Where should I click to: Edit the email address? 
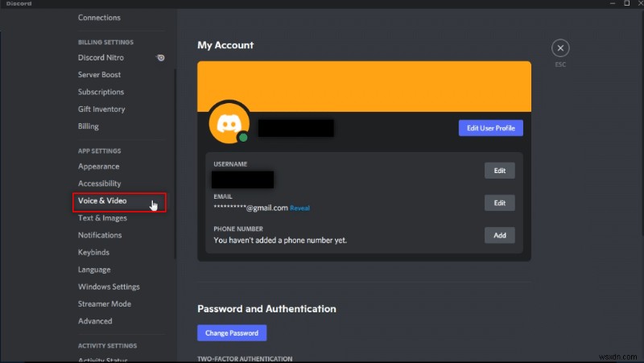tap(499, 204)
